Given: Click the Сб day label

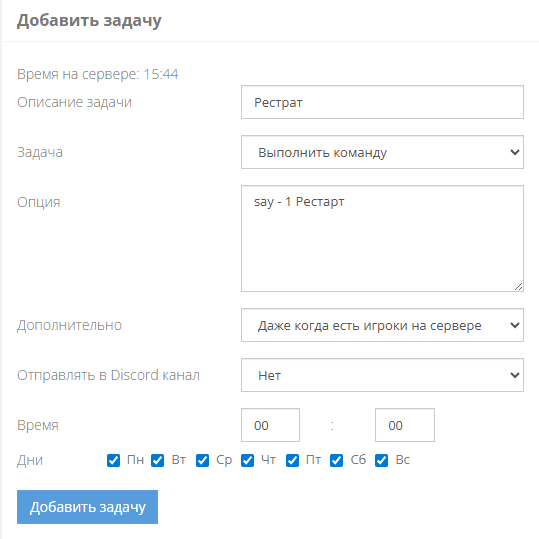Looking at the screenshot, I should (358, 460).
